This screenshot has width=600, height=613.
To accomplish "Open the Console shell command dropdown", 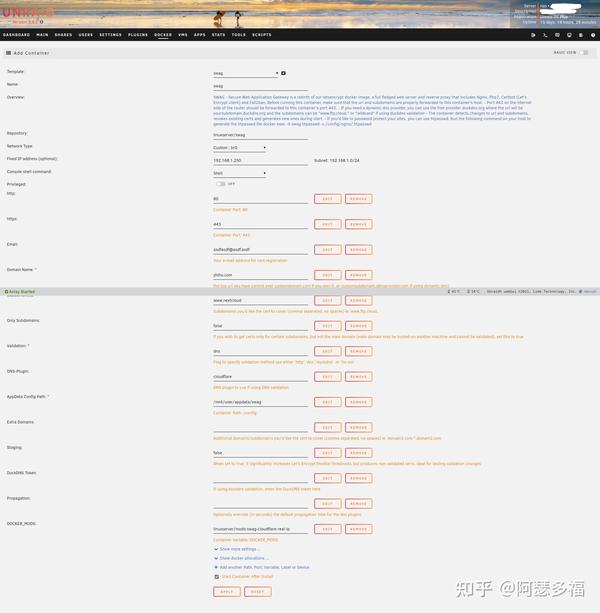I will tap(240, 173).
